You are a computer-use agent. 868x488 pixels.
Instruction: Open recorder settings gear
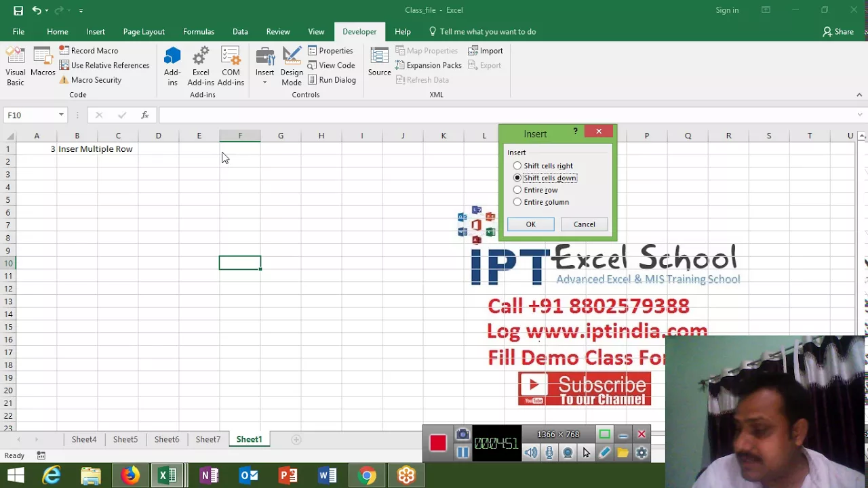pyautogui.click(x=642, y=453)
